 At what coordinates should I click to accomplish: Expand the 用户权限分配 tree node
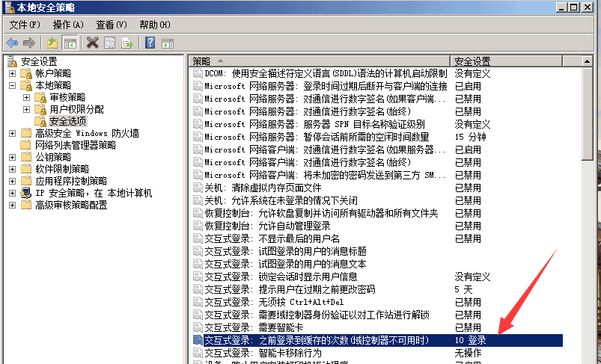[x=26, y=109]
